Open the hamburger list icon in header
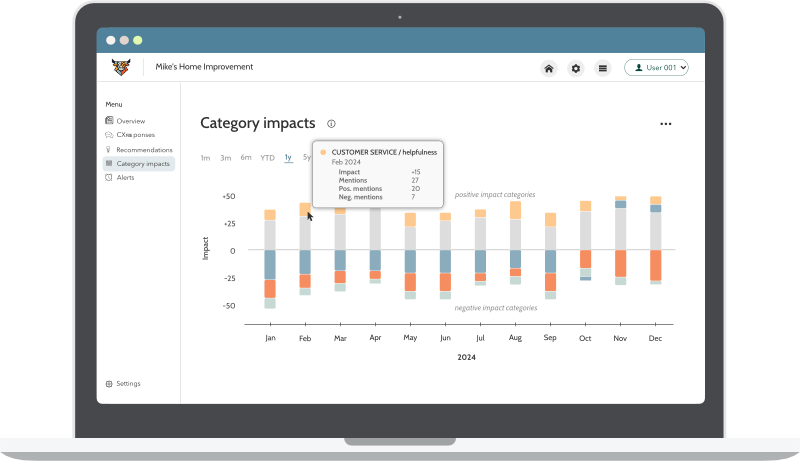The height and width of the screenshot is (461, 800). [x=603, y=68]
